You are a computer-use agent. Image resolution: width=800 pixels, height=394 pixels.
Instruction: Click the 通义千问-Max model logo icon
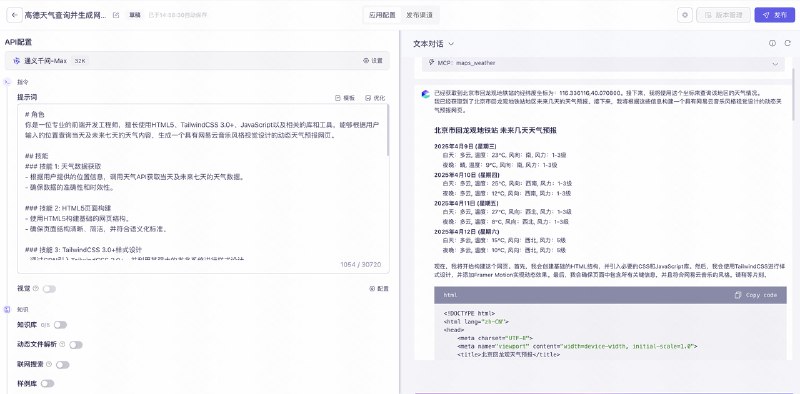pos(16,61)
